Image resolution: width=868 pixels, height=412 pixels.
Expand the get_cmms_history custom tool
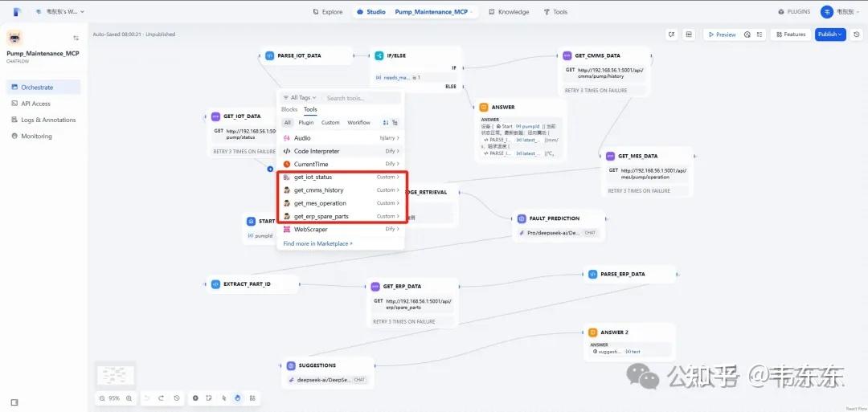coord(341,190)
